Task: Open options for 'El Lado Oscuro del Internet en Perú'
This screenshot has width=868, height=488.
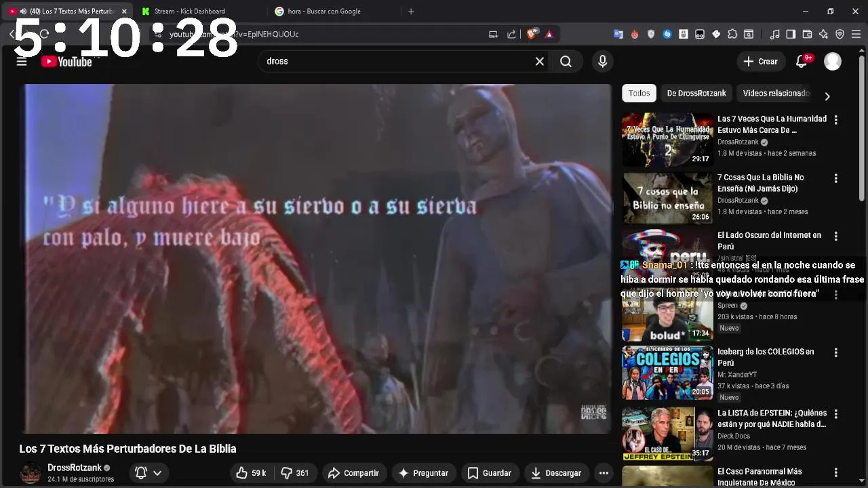Action: point(835,237)
